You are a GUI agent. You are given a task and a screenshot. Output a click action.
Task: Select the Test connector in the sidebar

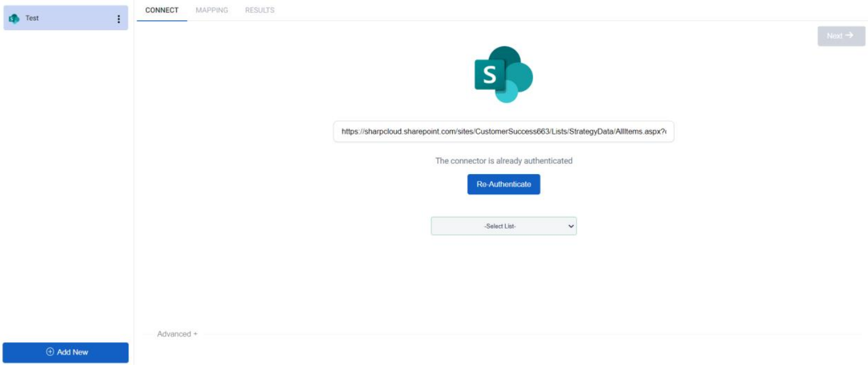tap(59, 18)
